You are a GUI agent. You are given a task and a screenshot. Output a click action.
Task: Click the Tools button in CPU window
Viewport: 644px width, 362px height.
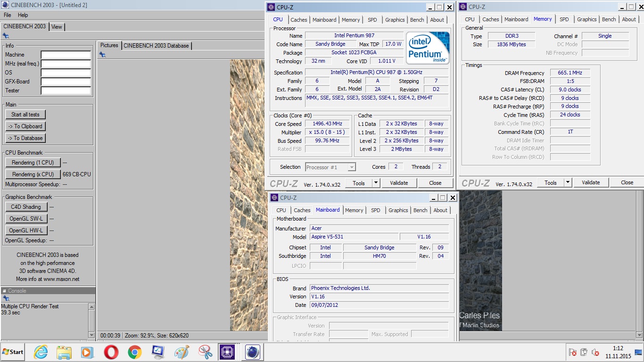tap(359, 183)
